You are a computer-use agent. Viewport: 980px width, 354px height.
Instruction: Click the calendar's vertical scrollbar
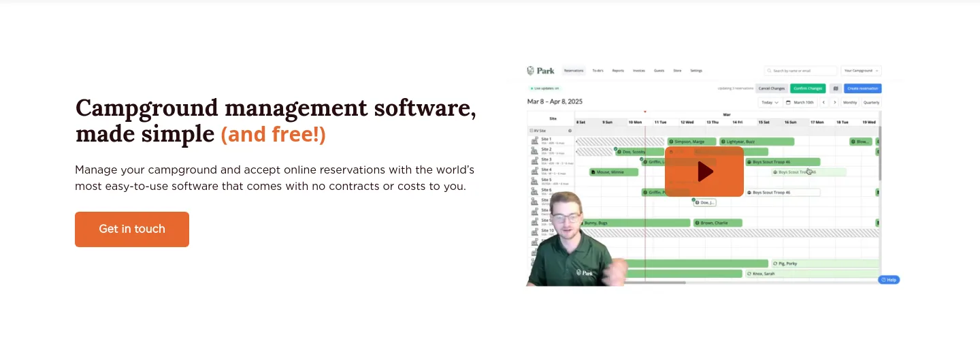point(880,153)
